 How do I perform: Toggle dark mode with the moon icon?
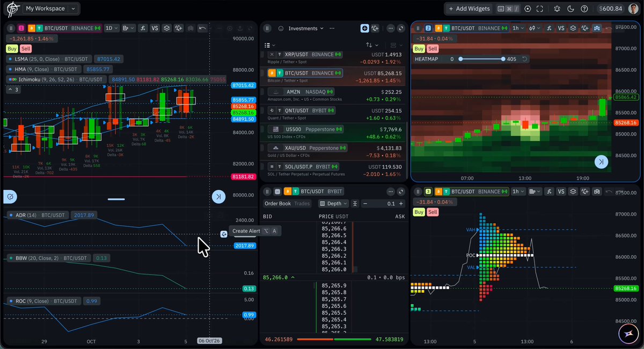(570, 9)
